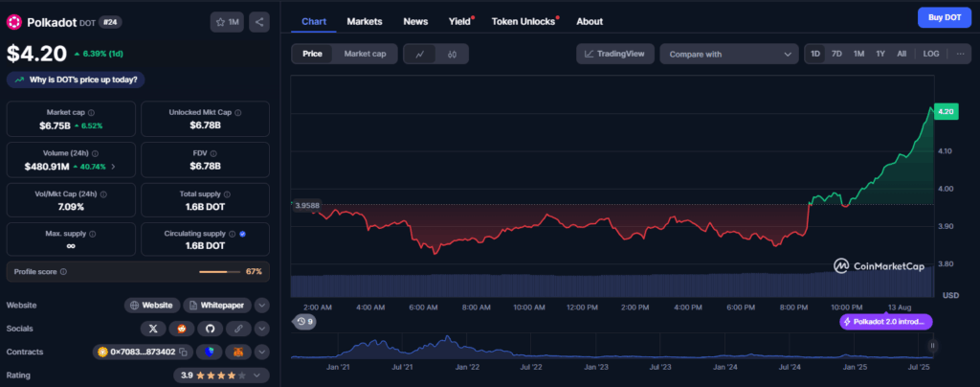Click the Profile score 67% progress bar
The image size is (980, 387).
point(220,272)
